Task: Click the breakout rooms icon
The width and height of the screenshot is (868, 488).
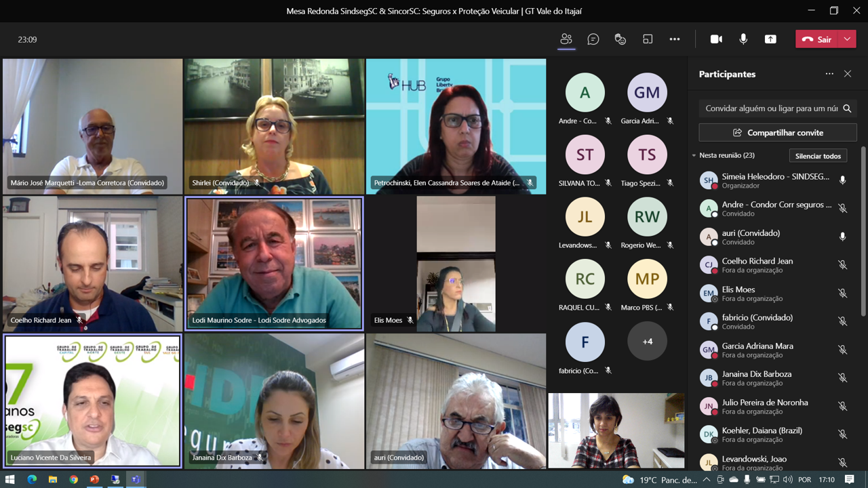Action: pos(648,39)
